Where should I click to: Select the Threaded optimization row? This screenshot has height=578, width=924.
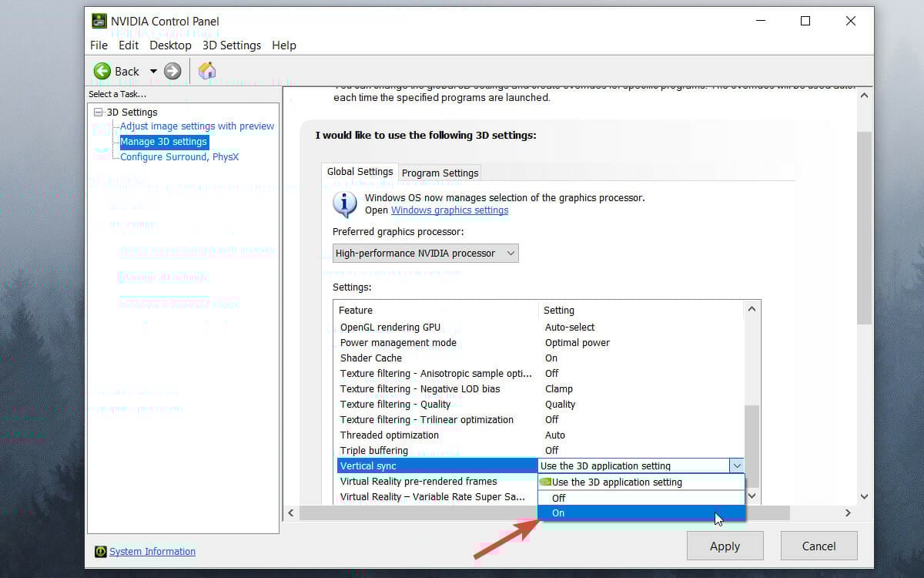tap(541, 435)
